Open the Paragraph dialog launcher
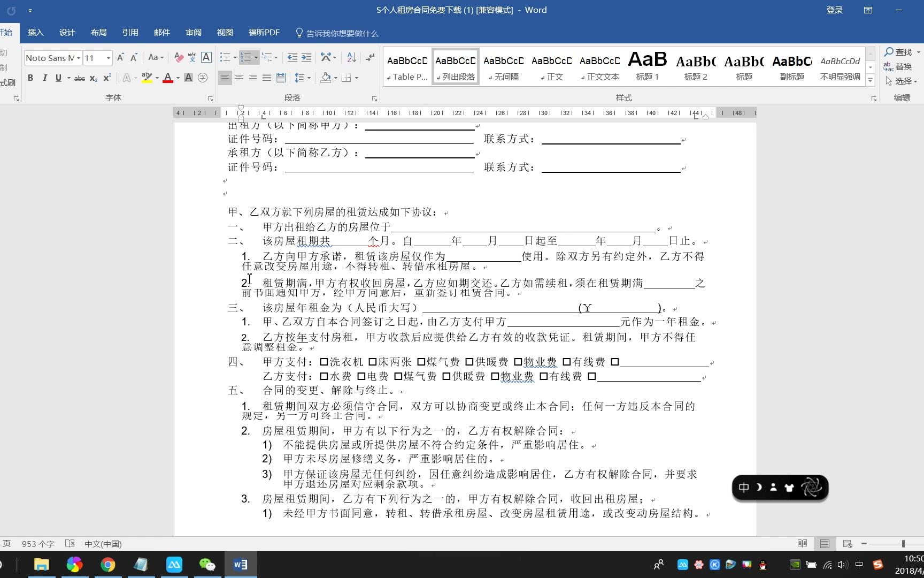Screen dimensions: 924x578 coord(374,98)
